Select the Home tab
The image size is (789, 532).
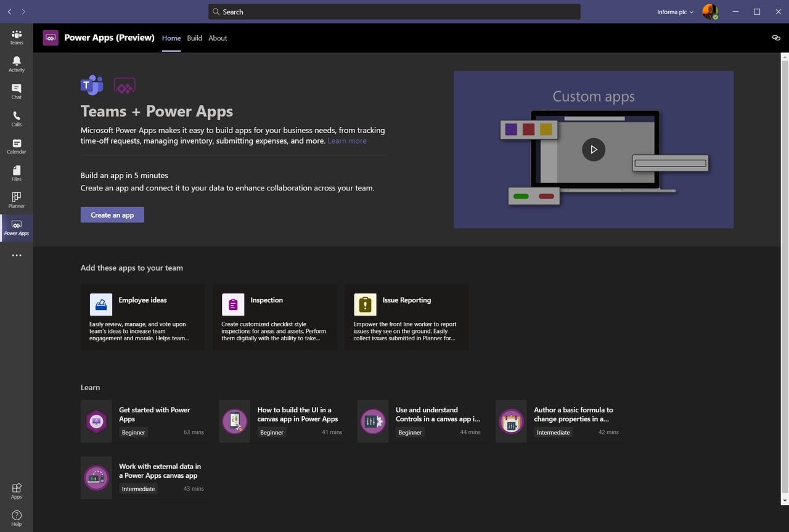pyautogui.click(x=171, y=38)
